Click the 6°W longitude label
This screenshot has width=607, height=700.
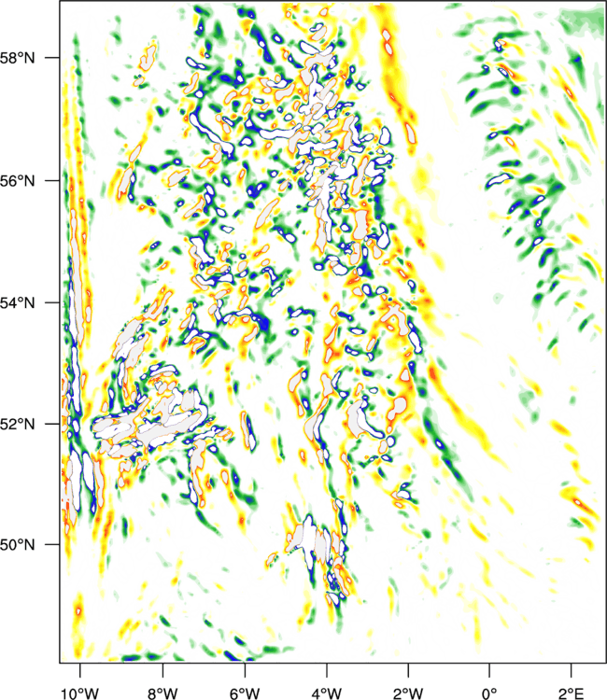[245, 693]
